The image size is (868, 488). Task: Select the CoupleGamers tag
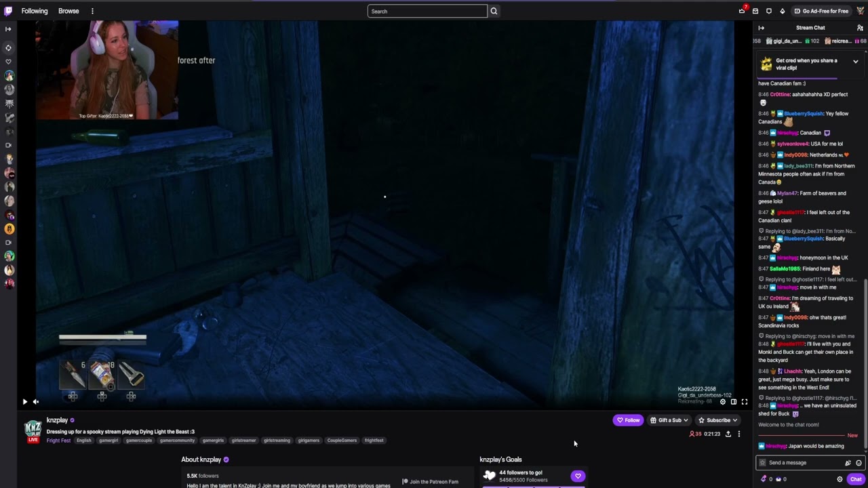coord(342,441)
